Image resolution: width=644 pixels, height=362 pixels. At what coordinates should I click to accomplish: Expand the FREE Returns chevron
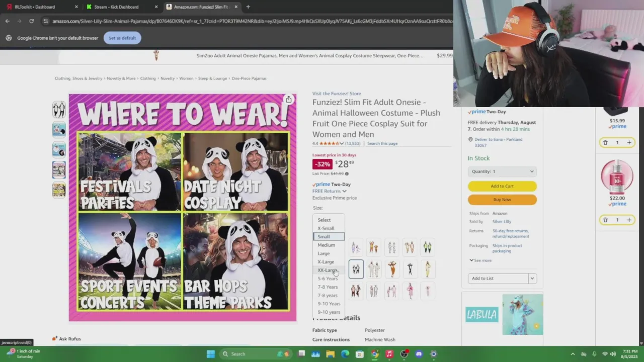click(344, 191)
